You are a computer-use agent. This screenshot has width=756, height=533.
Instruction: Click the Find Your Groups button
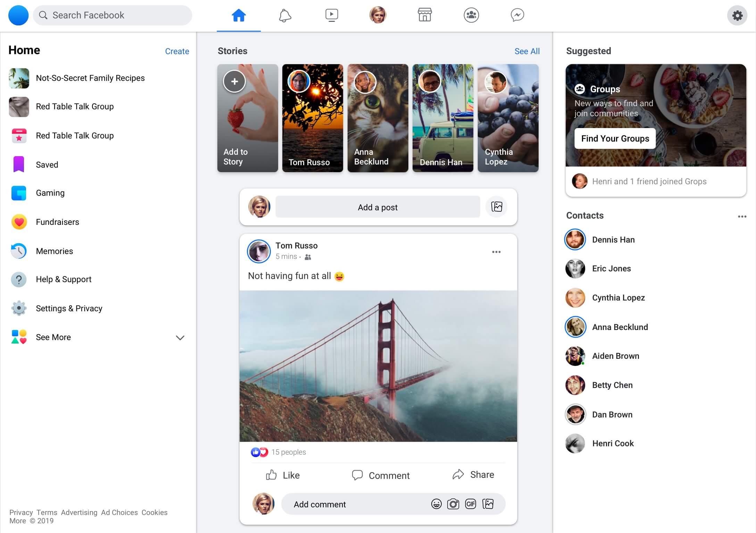tap(614, 138)
